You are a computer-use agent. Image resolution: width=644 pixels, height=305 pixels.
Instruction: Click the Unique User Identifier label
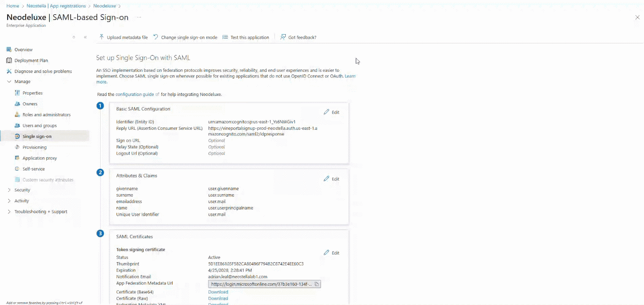coord(138,214)
